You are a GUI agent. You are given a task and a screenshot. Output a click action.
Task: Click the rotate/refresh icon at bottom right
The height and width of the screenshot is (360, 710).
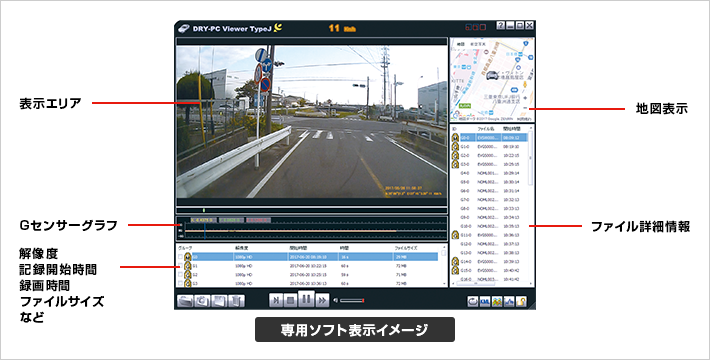click(x=473, y=301)
